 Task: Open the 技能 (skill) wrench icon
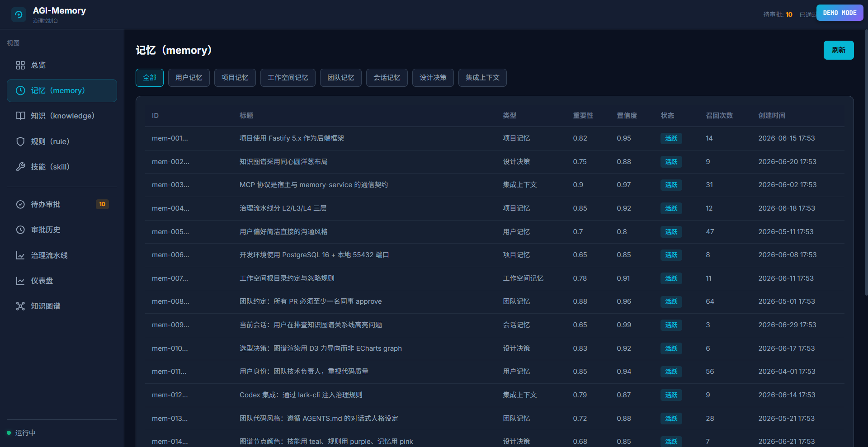point(20,167)
